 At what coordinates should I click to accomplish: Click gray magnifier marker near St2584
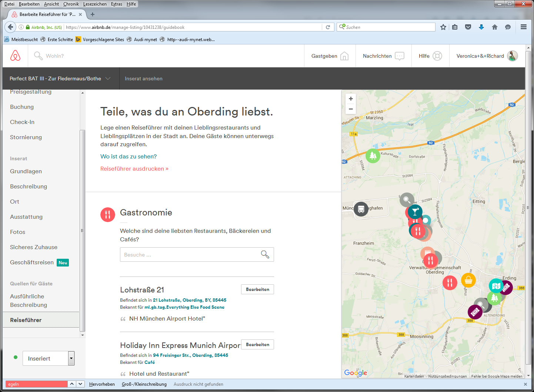[x=407, y=200]
